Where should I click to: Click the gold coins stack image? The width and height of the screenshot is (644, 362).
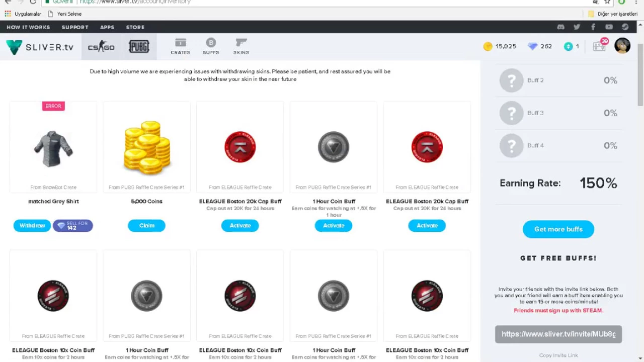click(x=147, y=147)
